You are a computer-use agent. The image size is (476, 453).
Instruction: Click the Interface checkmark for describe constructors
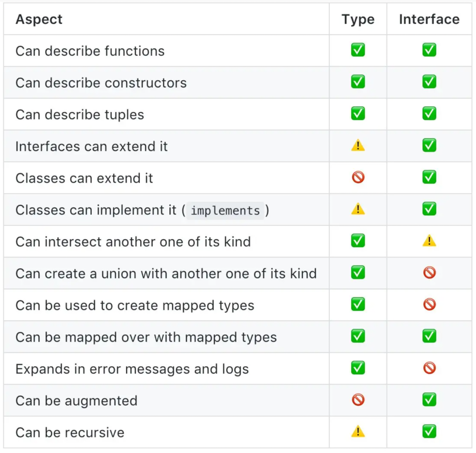(x=429, y=82)
